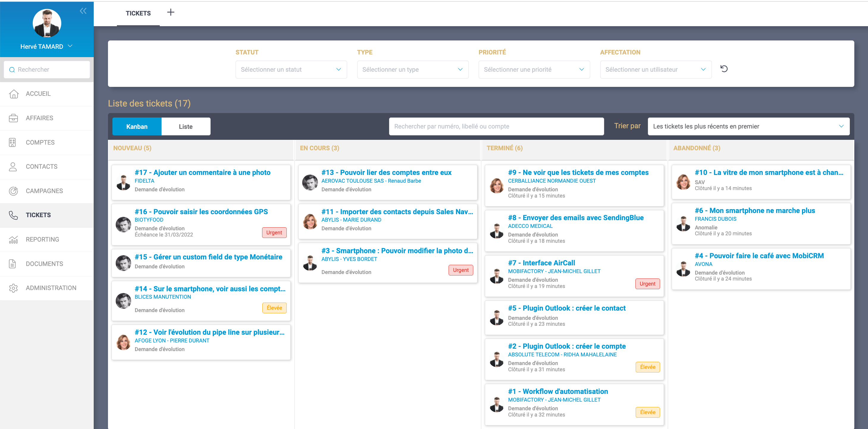868x429 pixels.
Task: Open Affaires via the briefcase icon
Action: [x=13, y=118]
